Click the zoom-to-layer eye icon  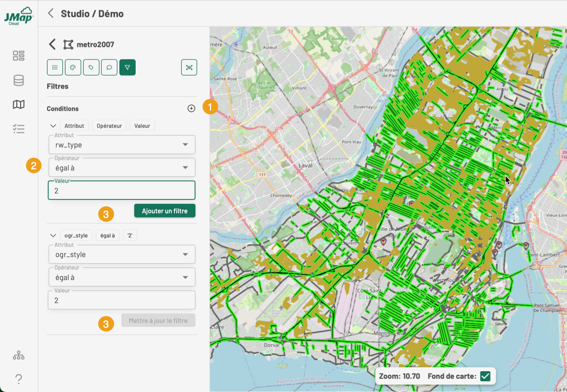click(189, 67)
